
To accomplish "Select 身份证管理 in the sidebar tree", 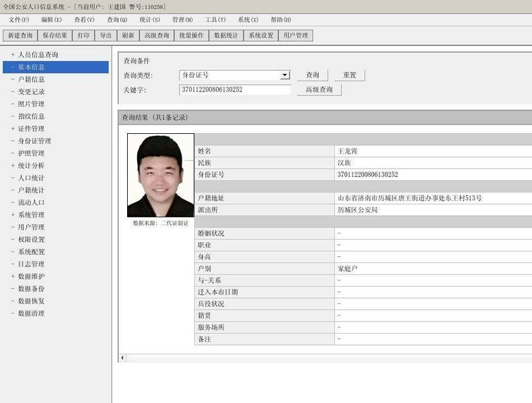I will [x=34, y=141].
